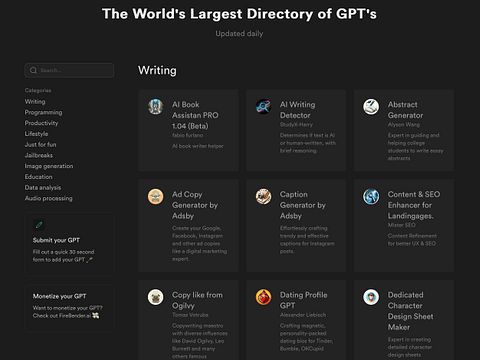Select the Education category
The width and height of the screenshot is (480, 360).
pyautogui.click(x=38, y=177)
